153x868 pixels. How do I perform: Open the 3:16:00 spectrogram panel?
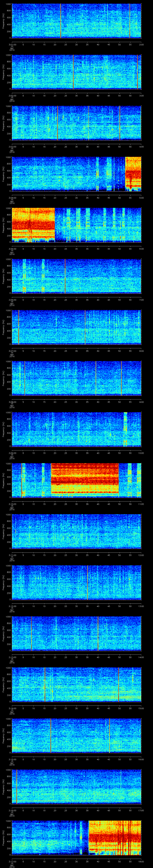[x=77, y=787]
